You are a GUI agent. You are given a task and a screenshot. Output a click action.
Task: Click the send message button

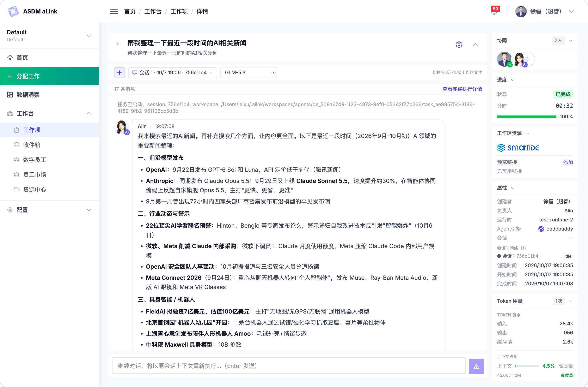pyautogui.click(x=476, y=366)
